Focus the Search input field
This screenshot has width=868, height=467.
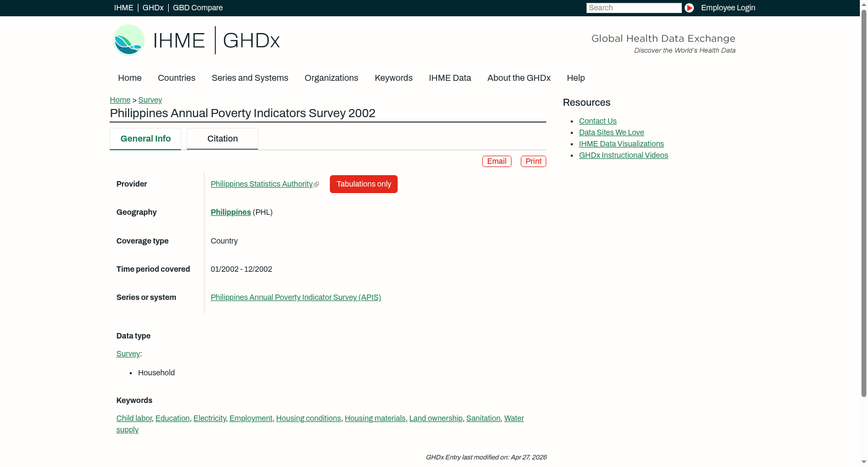tap(634, 8)
